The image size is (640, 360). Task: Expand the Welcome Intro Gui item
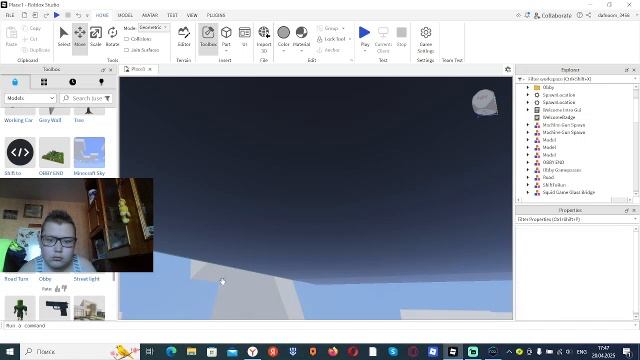(x=528, y=110)
